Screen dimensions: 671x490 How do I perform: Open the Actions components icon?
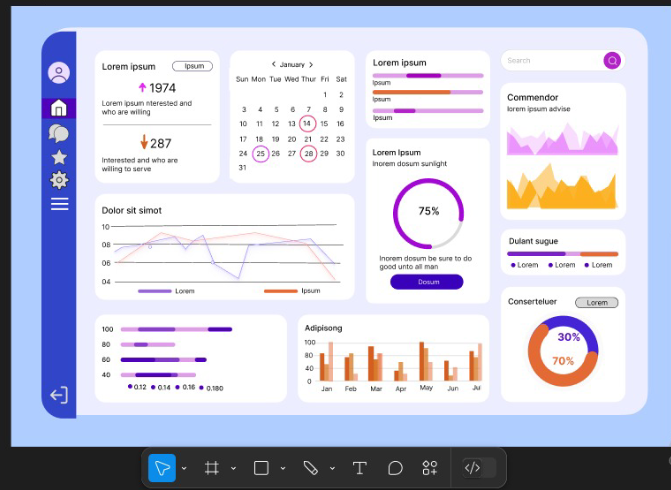pyautogui.click(x=430, y=468)
